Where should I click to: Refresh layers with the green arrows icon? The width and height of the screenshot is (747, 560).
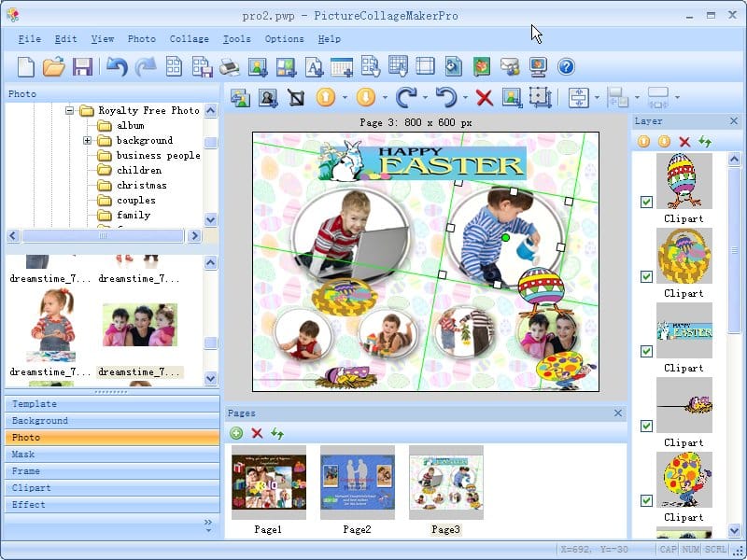tap(705, 141)
